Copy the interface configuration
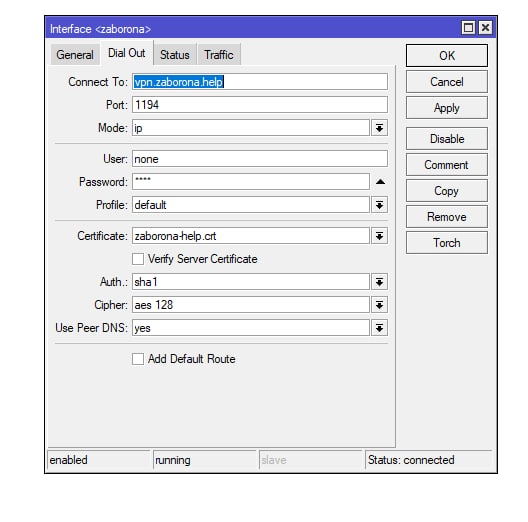Viewport: 528px width, 522px height. coord(447,191)
